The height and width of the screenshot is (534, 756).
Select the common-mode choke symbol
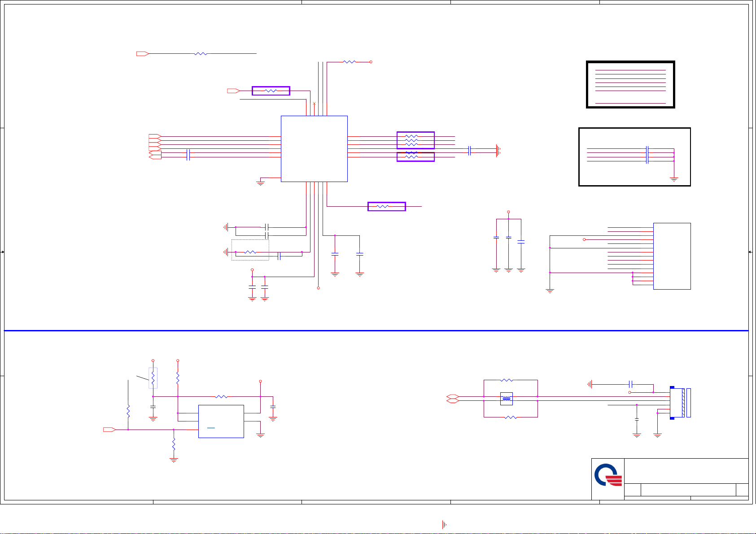click(x=506, y=399)
